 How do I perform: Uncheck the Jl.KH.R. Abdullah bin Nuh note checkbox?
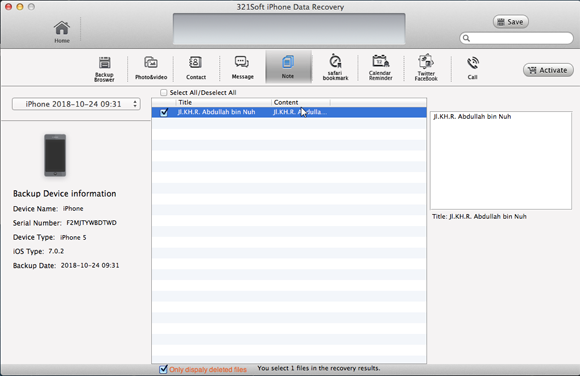tap(164, 112)
